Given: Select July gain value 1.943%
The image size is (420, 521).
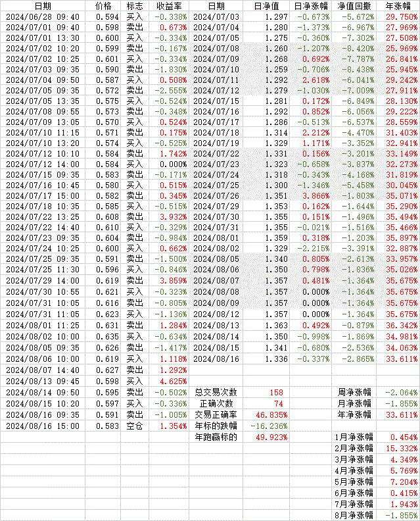Looking at the screenshot, I should [404, 505].
